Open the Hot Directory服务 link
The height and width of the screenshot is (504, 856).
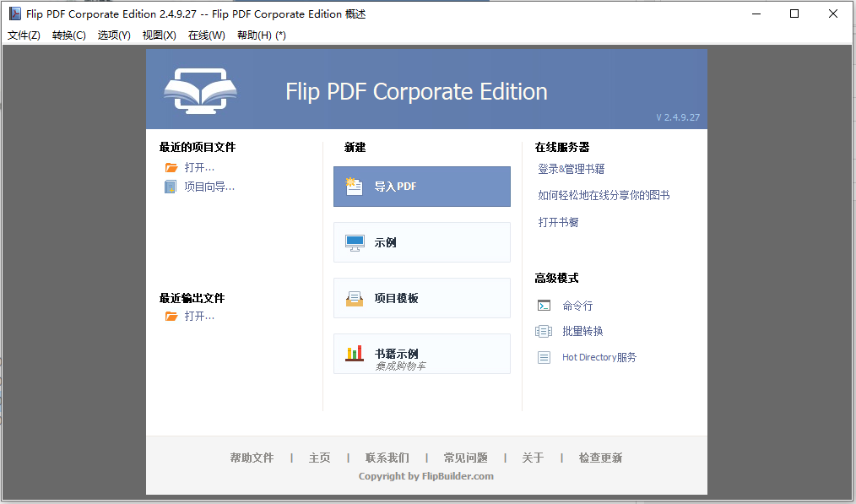click(599, 358)
